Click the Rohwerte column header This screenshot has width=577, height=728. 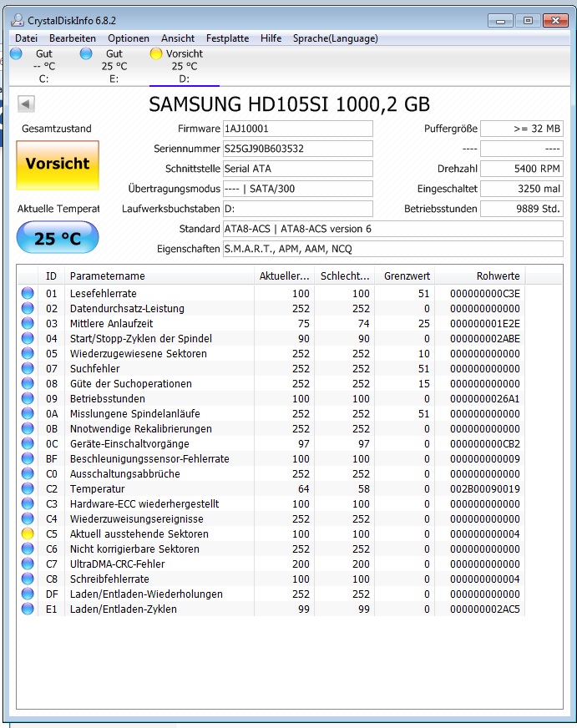click(480, 276)
